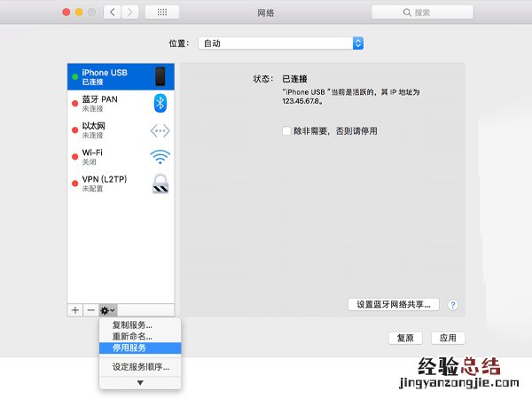Click the 应用 apply button
Viewport: 532px width, 399px height.
coord(448,338)
